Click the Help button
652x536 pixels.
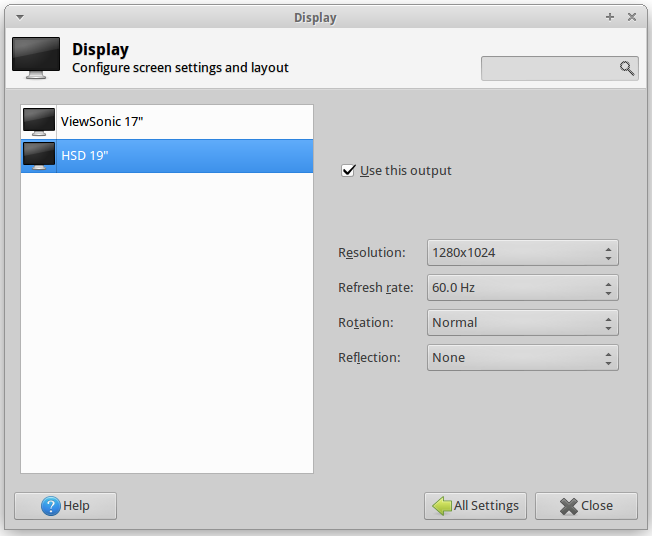tap(65, 506)
